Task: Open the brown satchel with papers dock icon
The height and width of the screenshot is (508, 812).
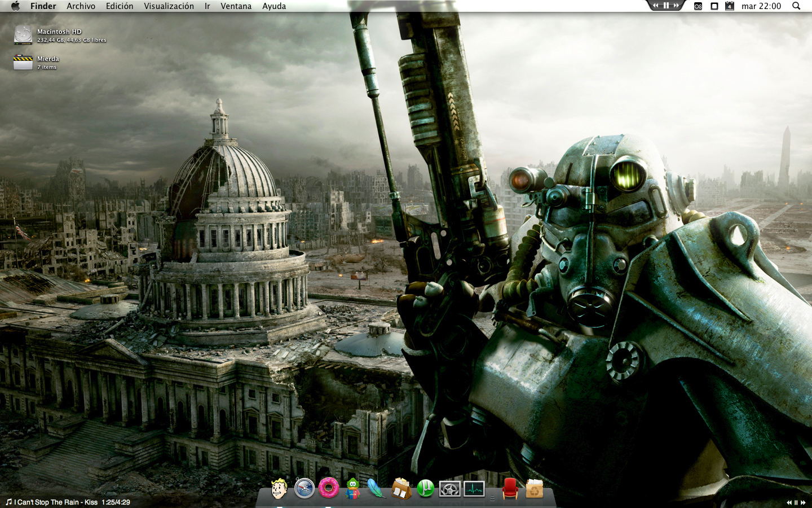Action: [401, 488]
